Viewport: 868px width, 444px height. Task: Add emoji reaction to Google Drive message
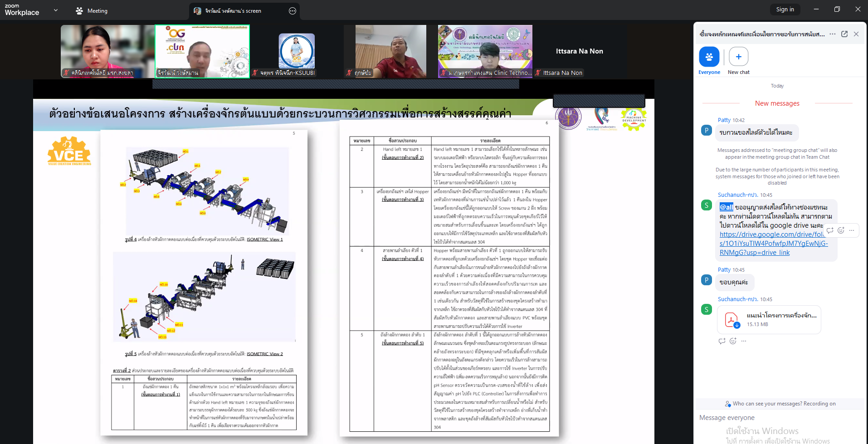(x=841, y=230)
